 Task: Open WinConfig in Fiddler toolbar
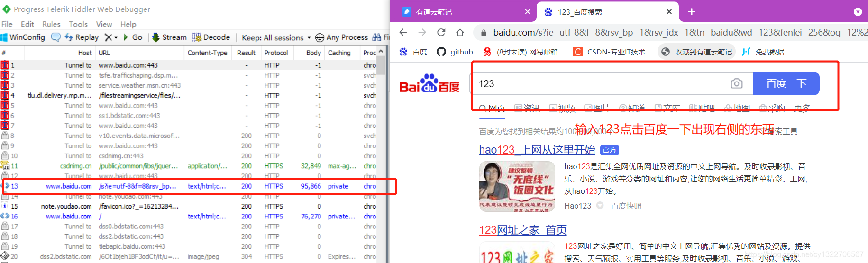pos(23,37)
